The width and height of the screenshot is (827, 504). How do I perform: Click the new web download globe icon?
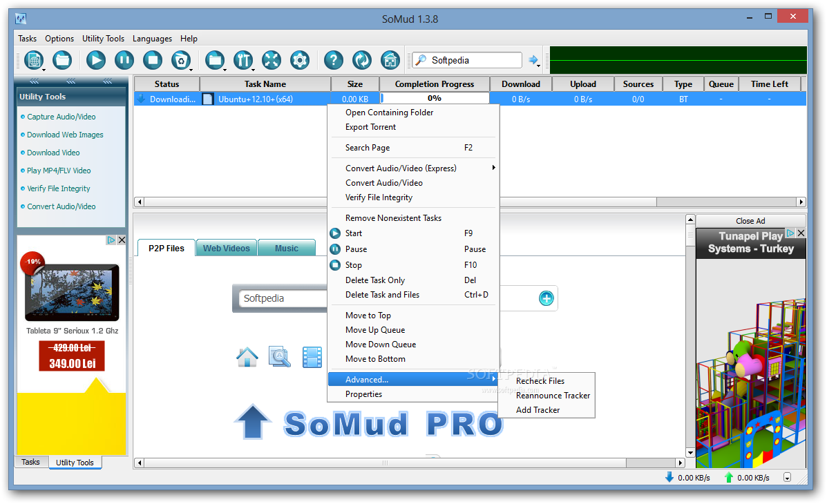(34, 60)
